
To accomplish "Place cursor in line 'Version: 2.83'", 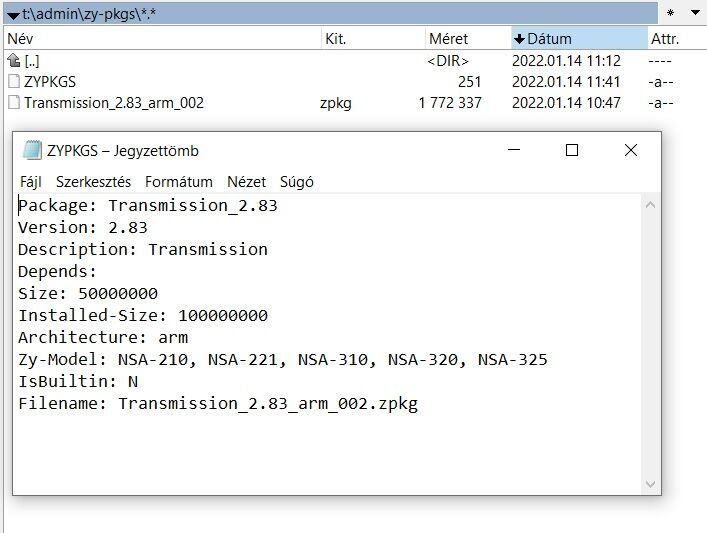I will [83, 227].
